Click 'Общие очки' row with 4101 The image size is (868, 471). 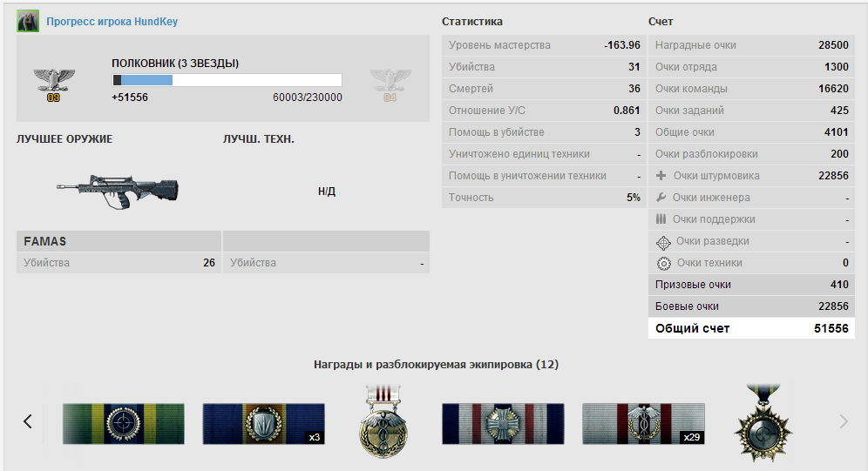(752, 132)
